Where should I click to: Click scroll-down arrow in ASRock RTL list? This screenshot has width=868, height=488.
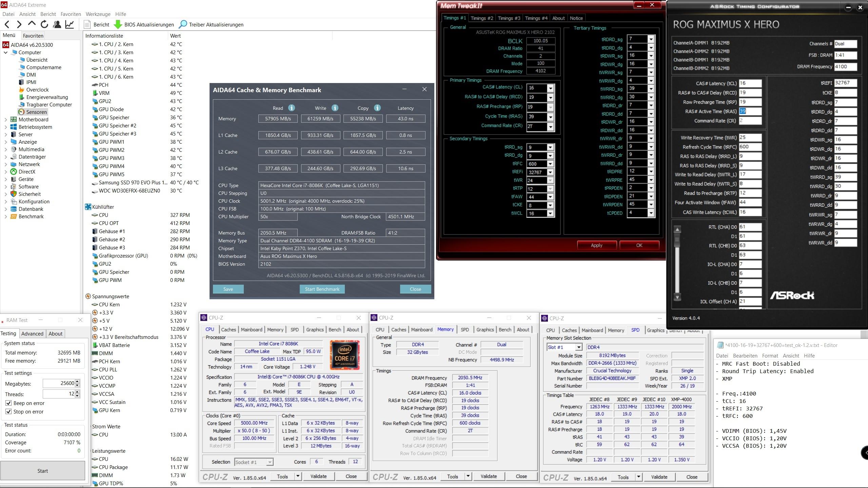[x=677, y=297]
